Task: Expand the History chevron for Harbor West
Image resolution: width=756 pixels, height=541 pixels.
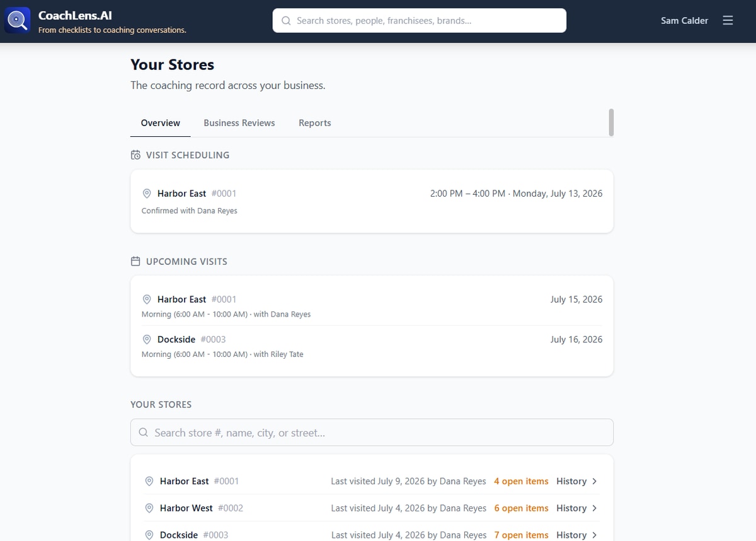Action: tap(595, 508)
